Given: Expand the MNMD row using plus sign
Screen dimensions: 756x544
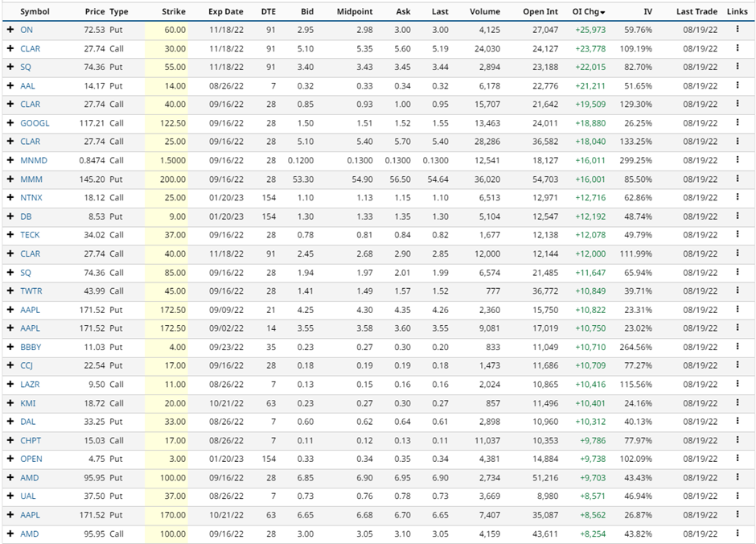Looking at the screenshot, I should point(10,160).
